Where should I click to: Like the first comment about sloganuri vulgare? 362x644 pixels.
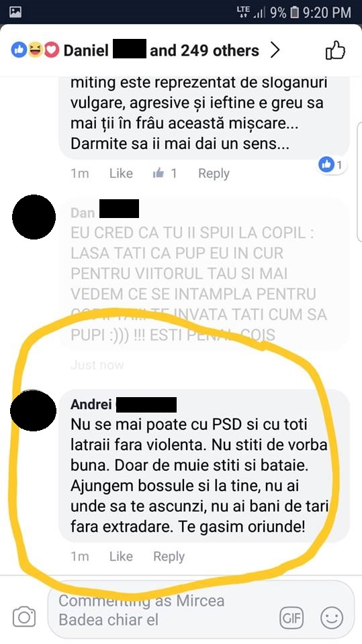(121, 173)
